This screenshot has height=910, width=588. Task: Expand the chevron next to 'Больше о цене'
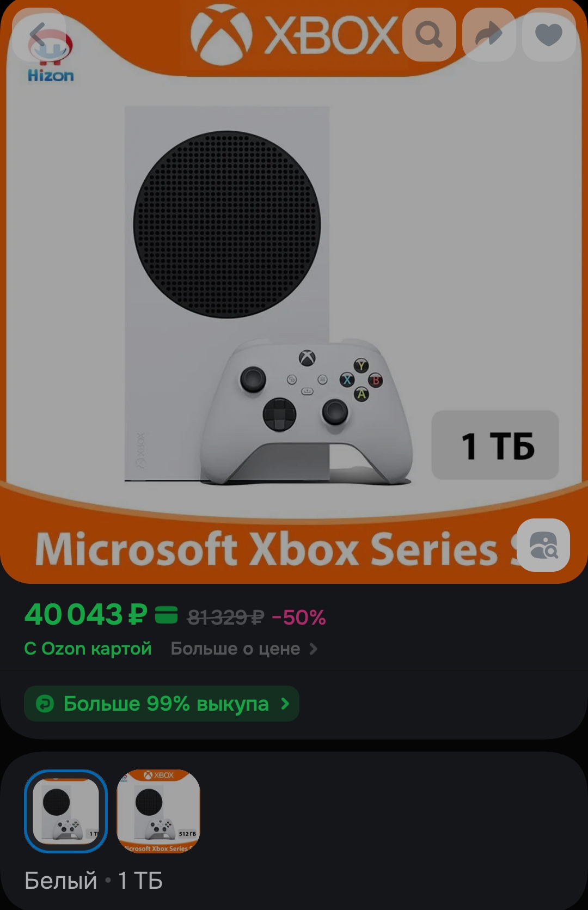pos(313,649)
